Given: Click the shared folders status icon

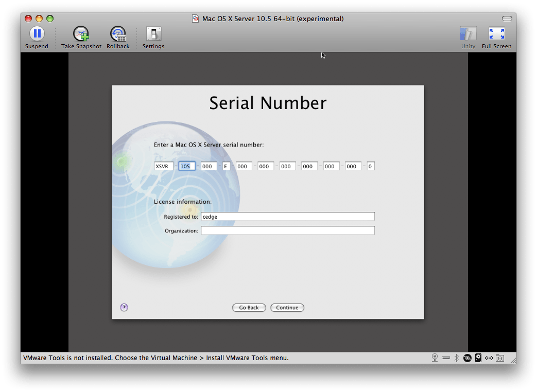Looking at the screenshot, I should pos(500,358).
